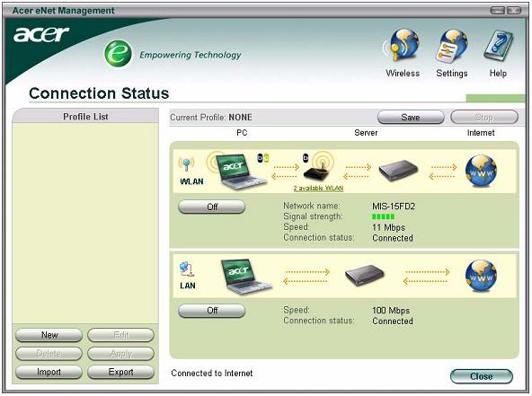Click the Profile List header
The image size is (532, 396).
click(85, 117)
